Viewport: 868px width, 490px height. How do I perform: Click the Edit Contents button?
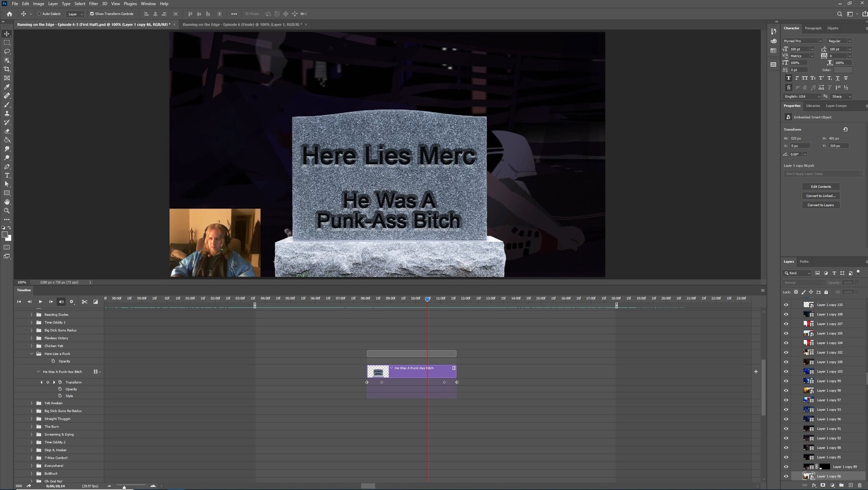[x=821, y=186]
